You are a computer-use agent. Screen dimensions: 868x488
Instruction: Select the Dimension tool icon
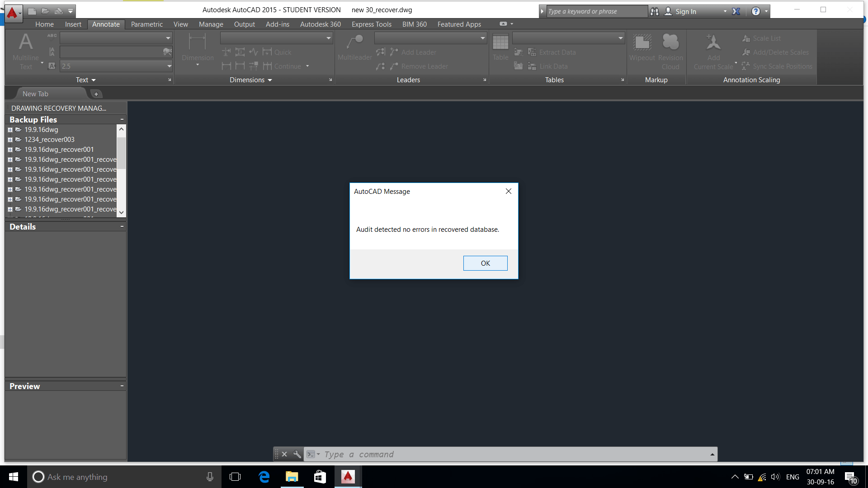coord(197,42)
